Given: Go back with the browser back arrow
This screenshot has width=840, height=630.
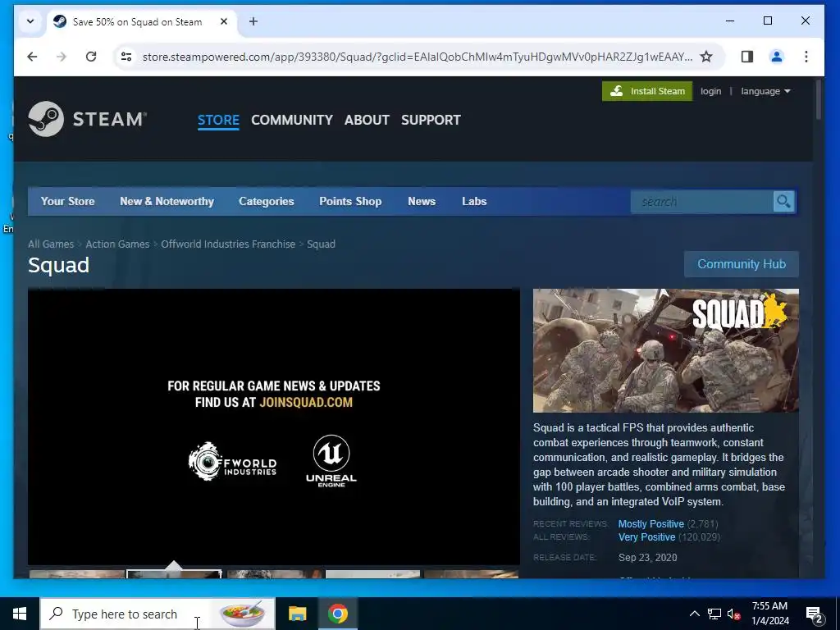Looking at the screenshot, I should point(32,57).
